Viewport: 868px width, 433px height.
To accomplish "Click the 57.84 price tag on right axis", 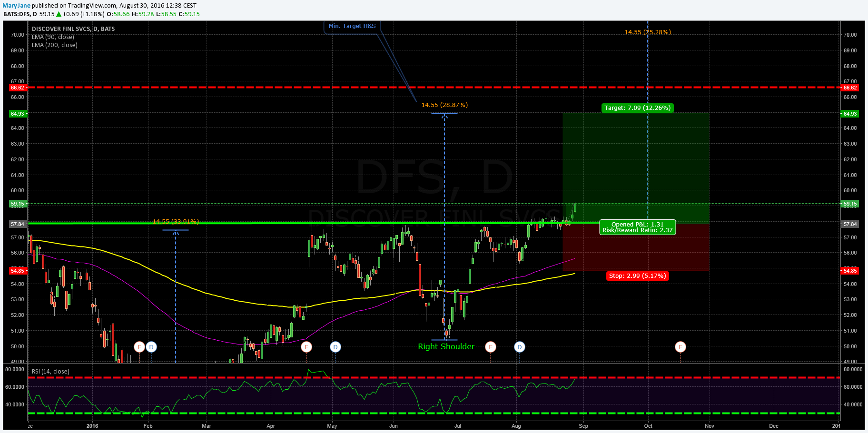I will [850, 224].
